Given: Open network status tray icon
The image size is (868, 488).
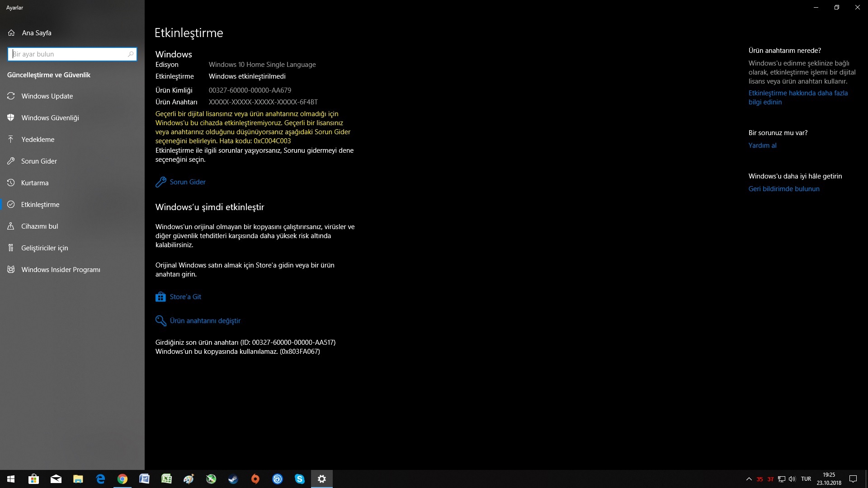Looking at the screenshot, I should pyautogui.click(x=781, y=479).
